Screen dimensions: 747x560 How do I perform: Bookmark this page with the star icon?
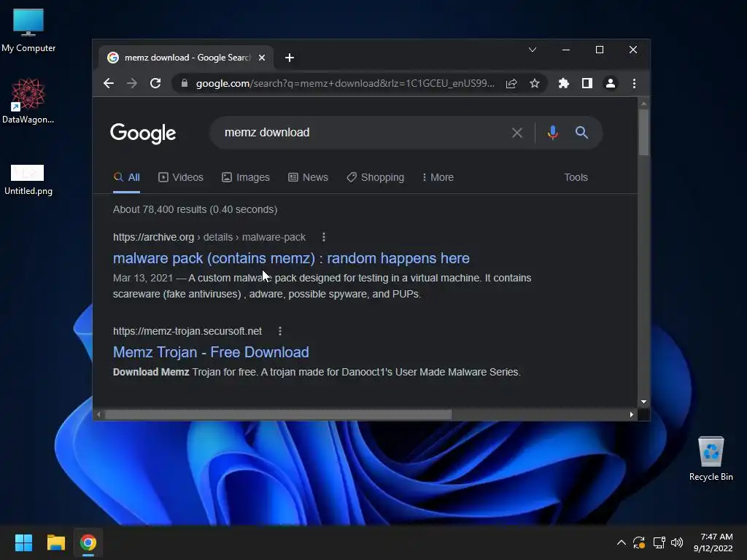535,84
